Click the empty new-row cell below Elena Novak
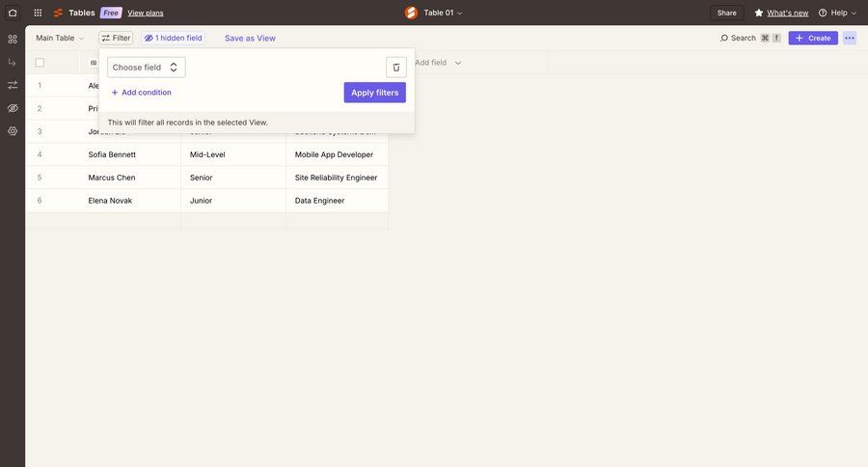Viewport: 868px width, 467px height. pos(130,221)
